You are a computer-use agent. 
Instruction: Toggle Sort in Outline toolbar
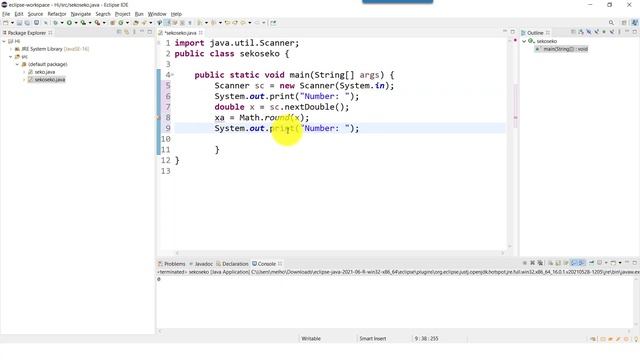581,32
